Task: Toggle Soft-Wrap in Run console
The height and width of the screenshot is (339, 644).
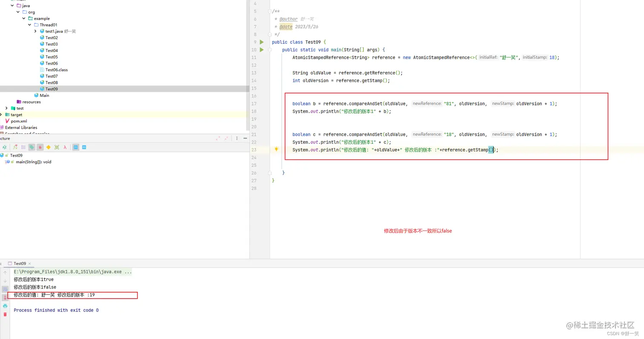Action: (5, 289)
